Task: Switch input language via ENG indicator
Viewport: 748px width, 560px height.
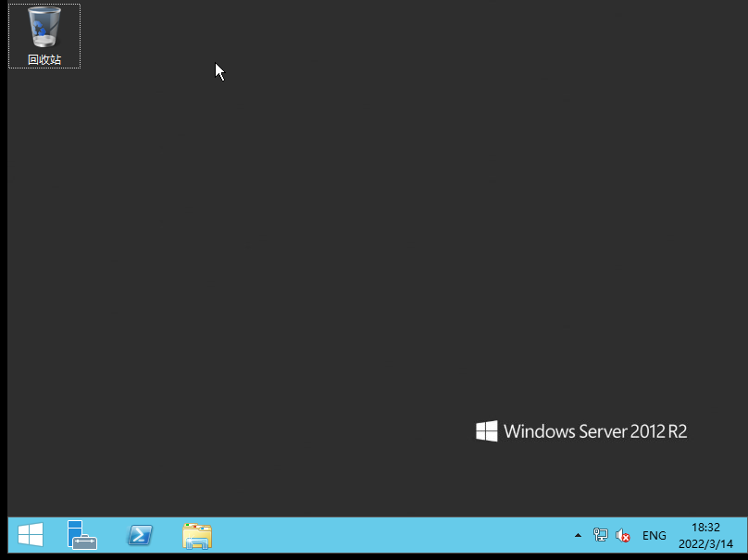Action: point(654,535)
